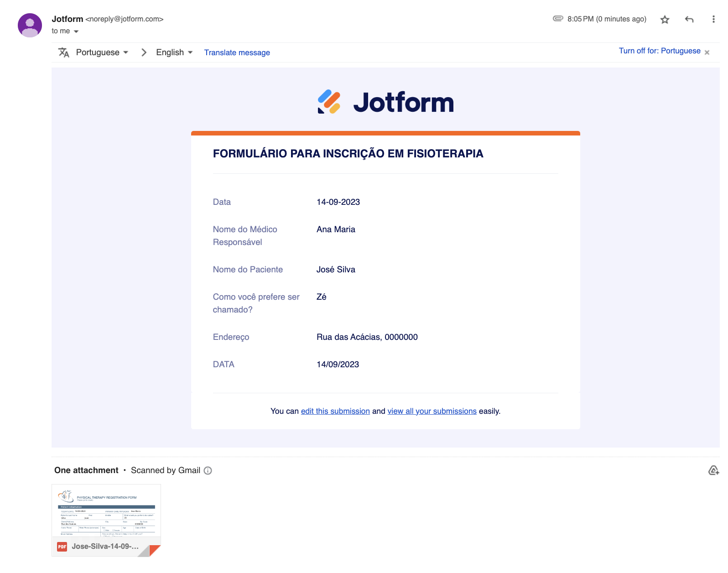Click the PDF file type icon
Viewport: 728px width, 573px height.
62,547
